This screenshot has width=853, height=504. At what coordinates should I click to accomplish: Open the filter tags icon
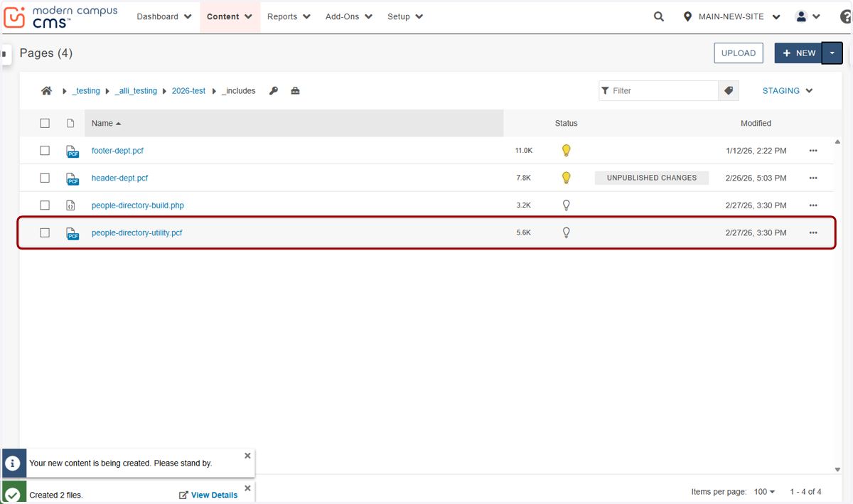pyautogui.click(x=729, y=91)
